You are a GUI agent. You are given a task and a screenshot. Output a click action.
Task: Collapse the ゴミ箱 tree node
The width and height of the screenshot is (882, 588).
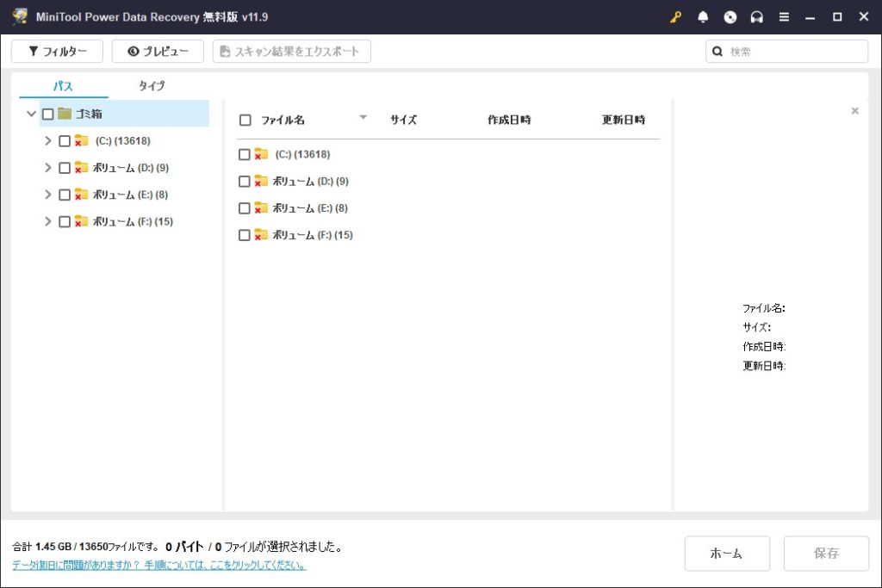(32, 114)
